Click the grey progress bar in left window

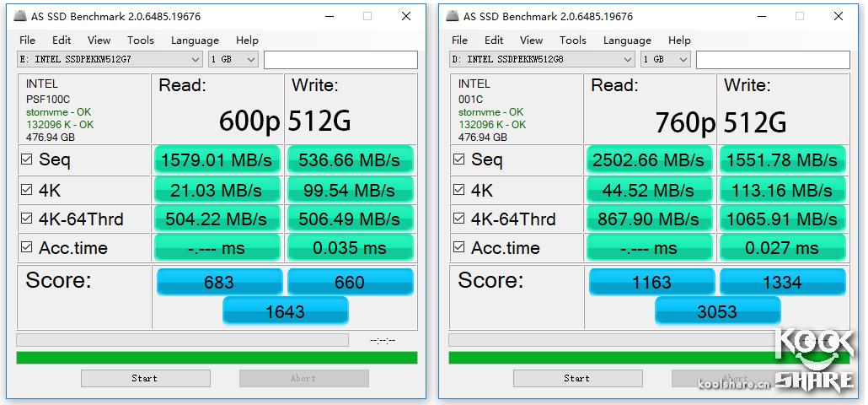point(183,340)
